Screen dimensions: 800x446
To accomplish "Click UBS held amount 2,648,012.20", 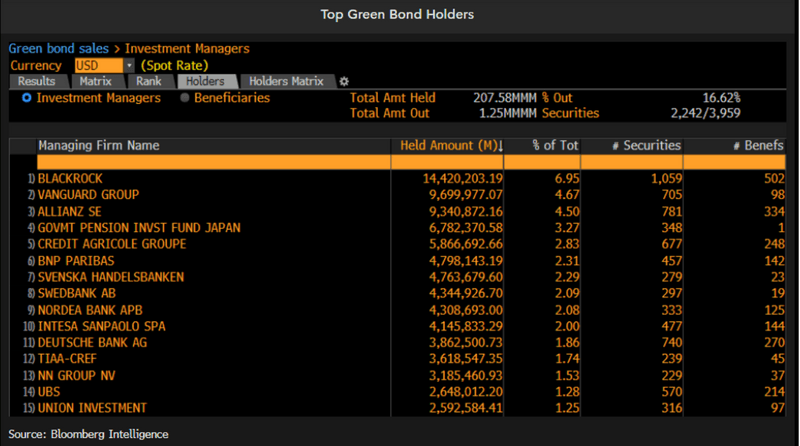I will coord(466,392).
